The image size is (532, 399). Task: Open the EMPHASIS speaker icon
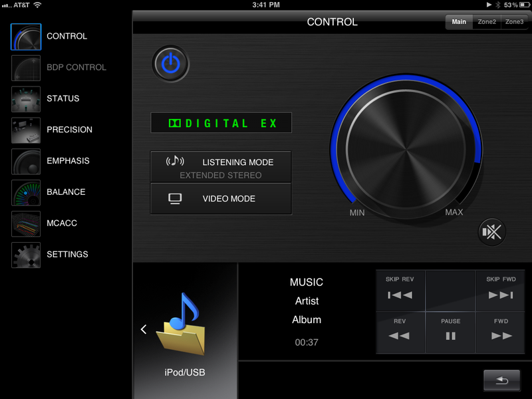coord(26,162)
